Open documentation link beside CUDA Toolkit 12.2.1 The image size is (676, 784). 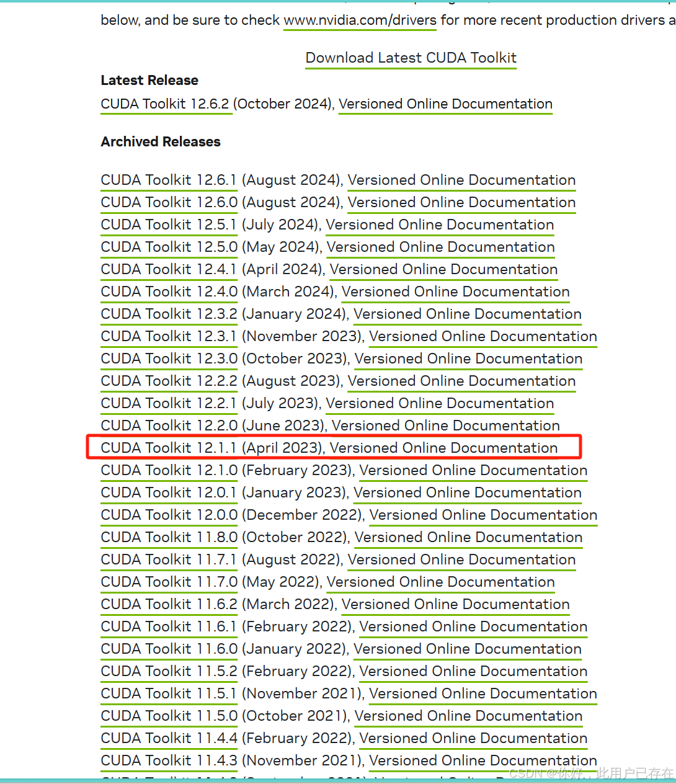440,403
